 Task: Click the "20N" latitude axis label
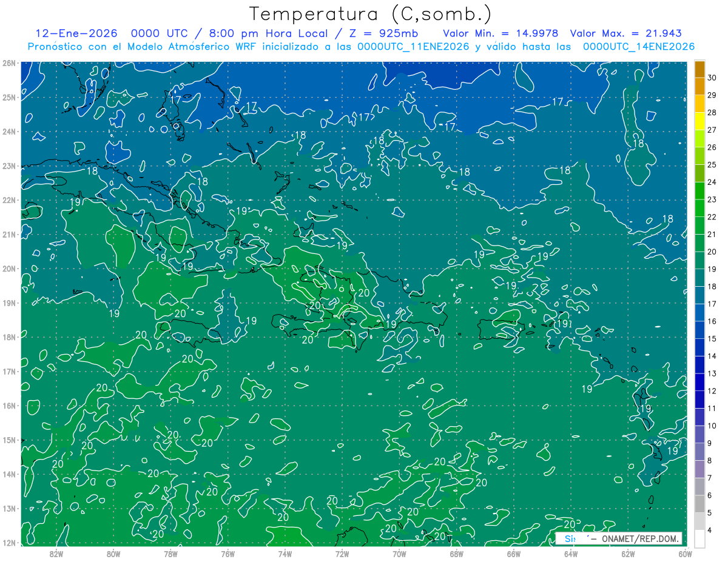(8, 269)
